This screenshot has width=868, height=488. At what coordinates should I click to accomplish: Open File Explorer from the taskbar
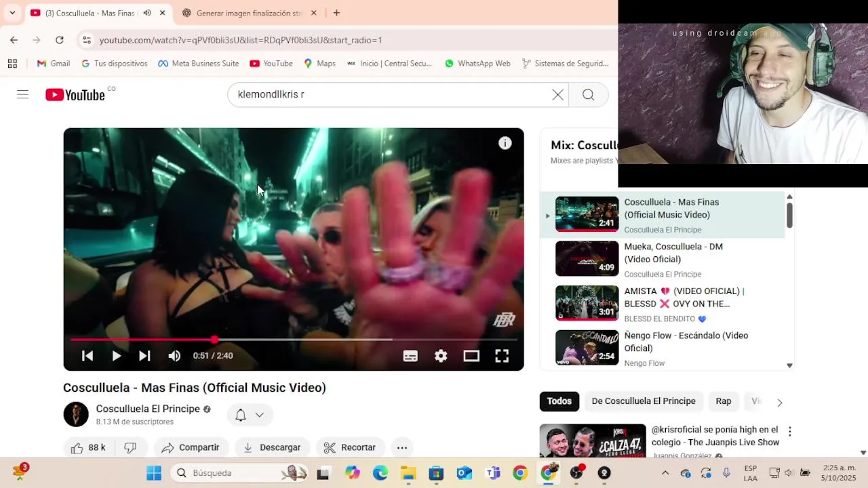click(x=408, y=473)
